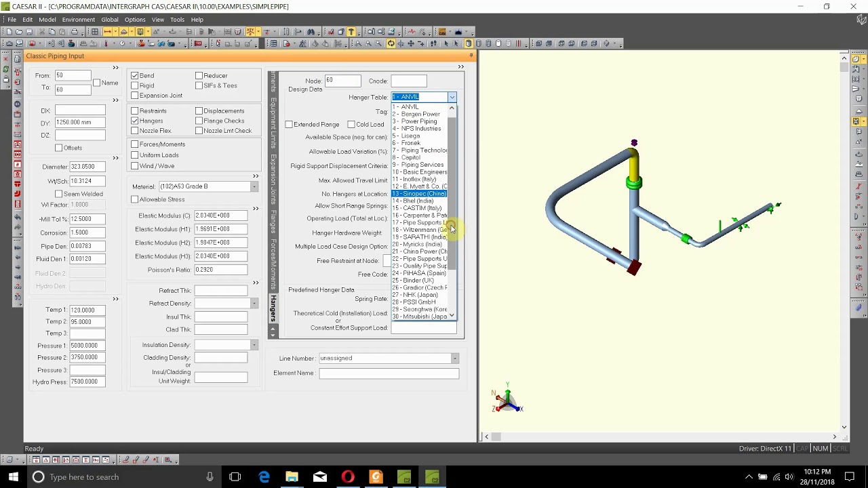Select 2 - Bergen Power in hanger list

click(419, 114)
